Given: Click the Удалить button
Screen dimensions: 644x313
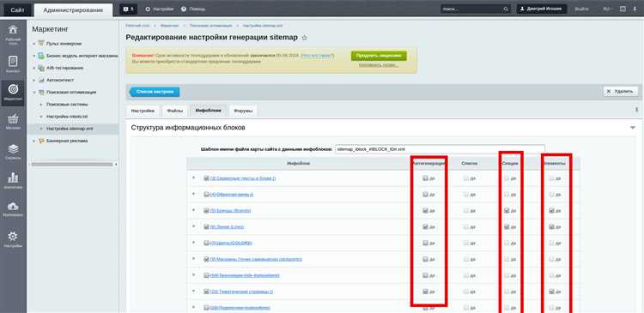Looking at the screenshot, I should [x=621, y=92].
